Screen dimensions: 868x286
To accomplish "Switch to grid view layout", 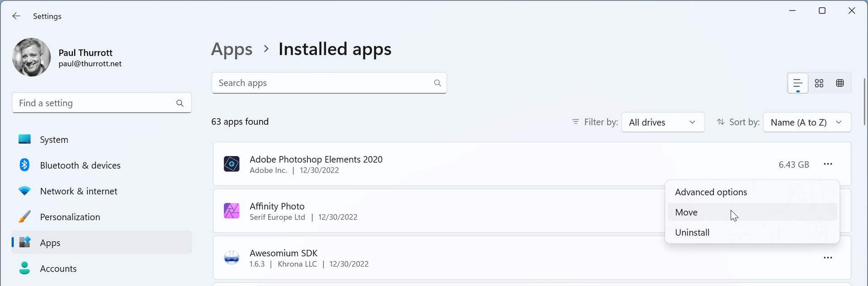I will point(819,83).
